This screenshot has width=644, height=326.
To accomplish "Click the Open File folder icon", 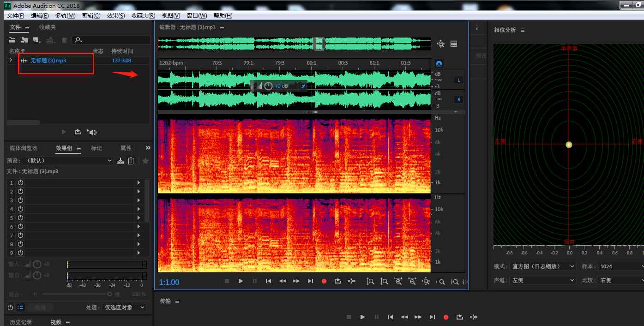I will pyautogui.click(x=12, y=41).
